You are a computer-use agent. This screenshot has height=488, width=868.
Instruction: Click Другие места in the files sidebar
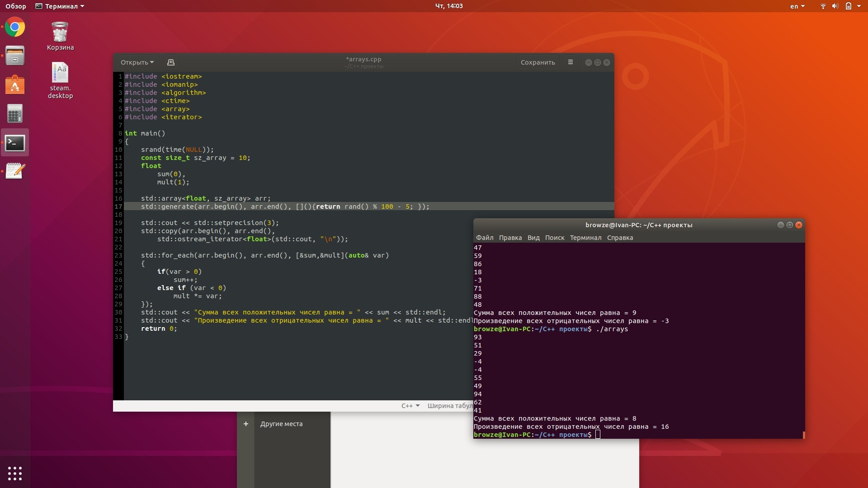point(281,424)
